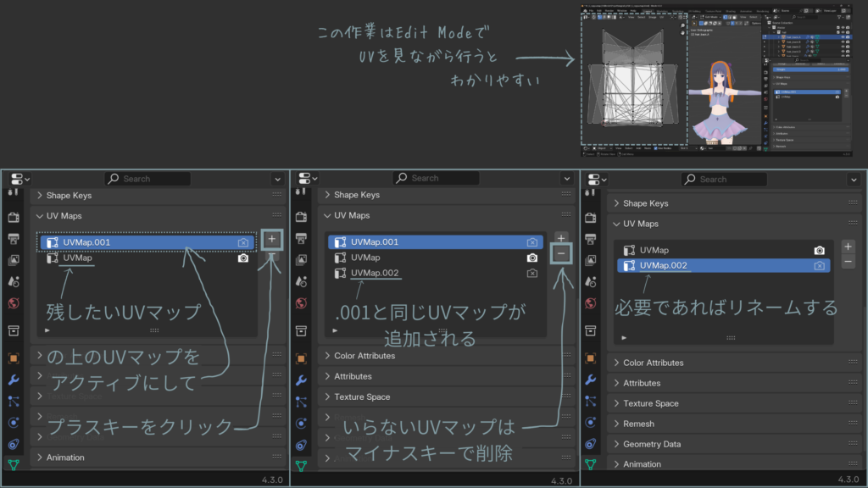Open Modifiers wrench tab in right panel
This screenshot has width=868, height=488.
pos(590,380)
